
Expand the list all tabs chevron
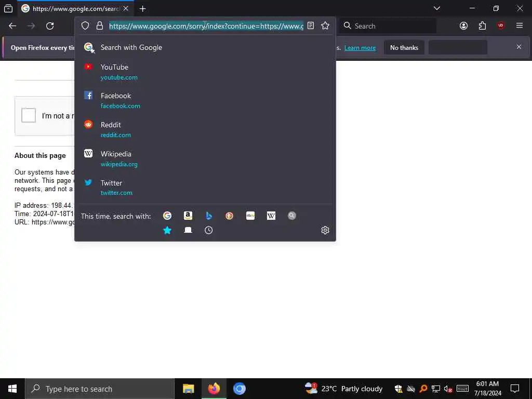pyautogui.click(x=436, y=8)
